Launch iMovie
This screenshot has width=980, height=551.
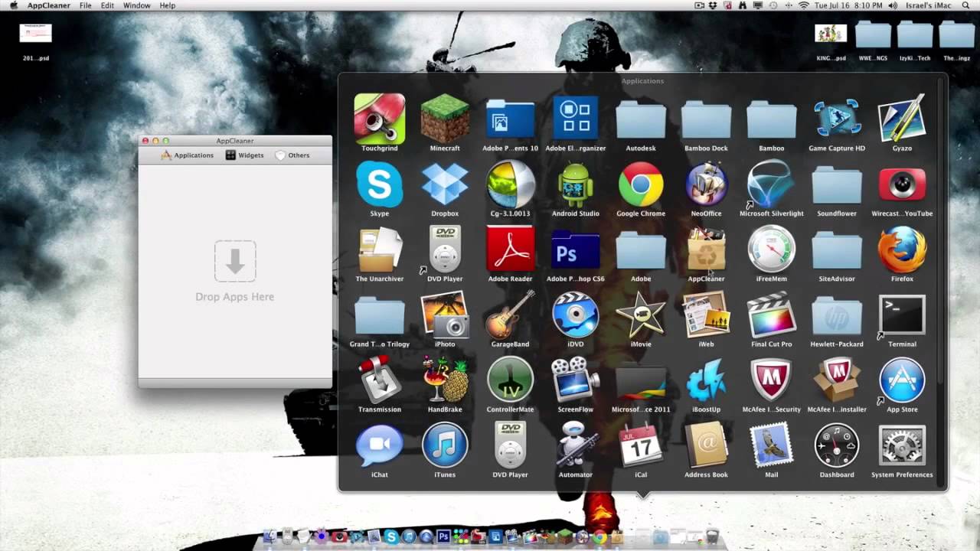(641, 315)
